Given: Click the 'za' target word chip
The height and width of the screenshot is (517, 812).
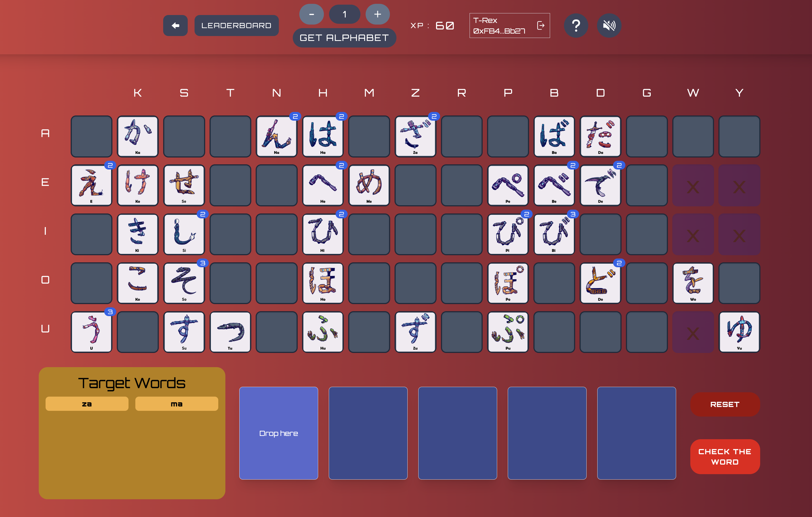Looking at the screenshot, I should click(87, 404).
